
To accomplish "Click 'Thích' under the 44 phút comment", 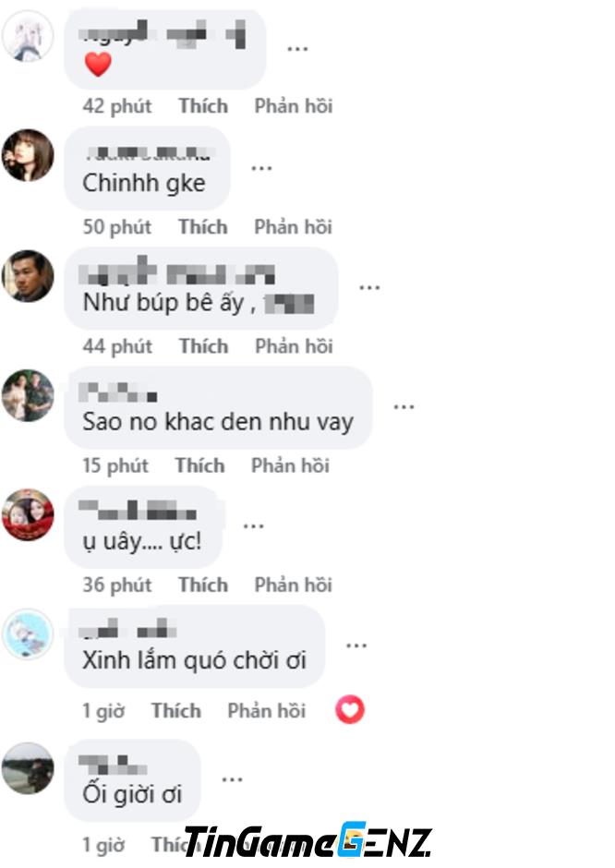I will click(204, 346).
